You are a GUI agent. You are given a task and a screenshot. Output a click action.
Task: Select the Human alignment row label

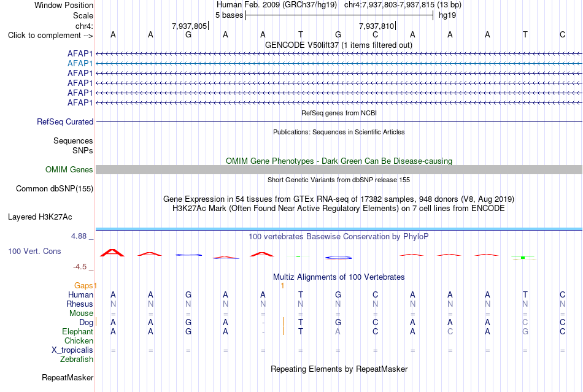click(80, 294)
